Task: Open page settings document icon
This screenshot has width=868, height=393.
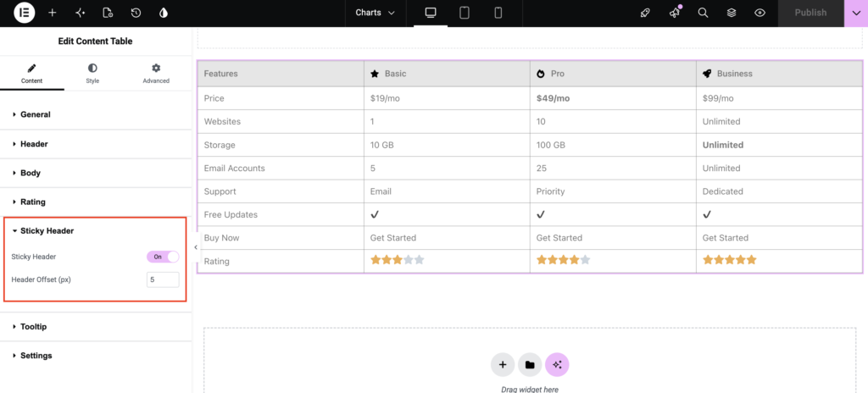Action: tap(108, 13)
